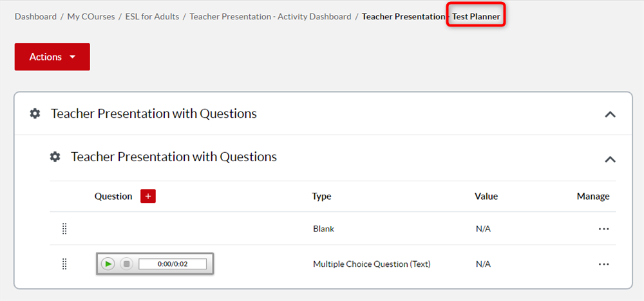644x301 pixels.
Task: Grab the drag handle on the Multiple Choice row
Action: pyautogui.click(x=64, y=264)
